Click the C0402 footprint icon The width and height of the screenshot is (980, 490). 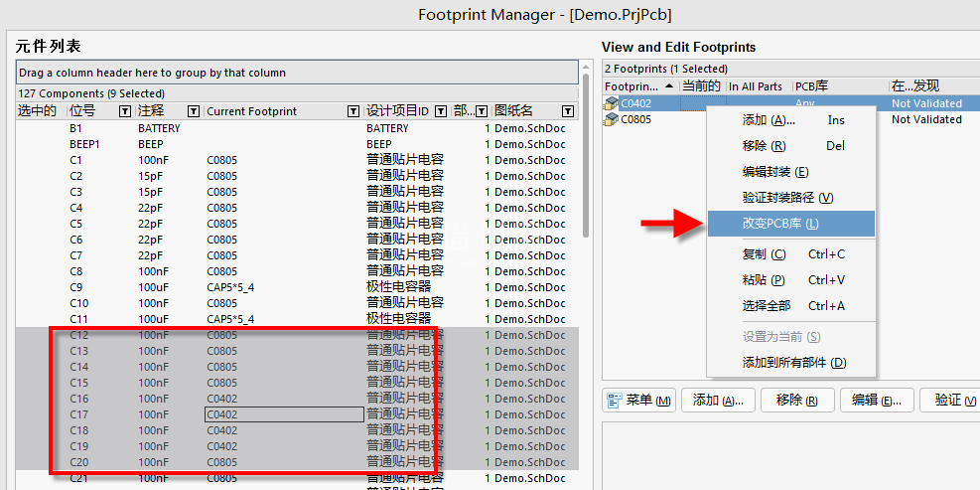tap(613, 103)
